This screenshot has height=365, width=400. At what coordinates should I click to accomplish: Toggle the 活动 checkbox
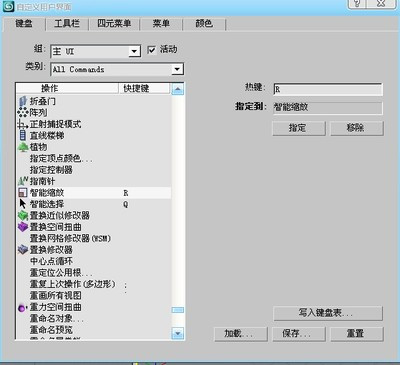click(x=151, y=50)
